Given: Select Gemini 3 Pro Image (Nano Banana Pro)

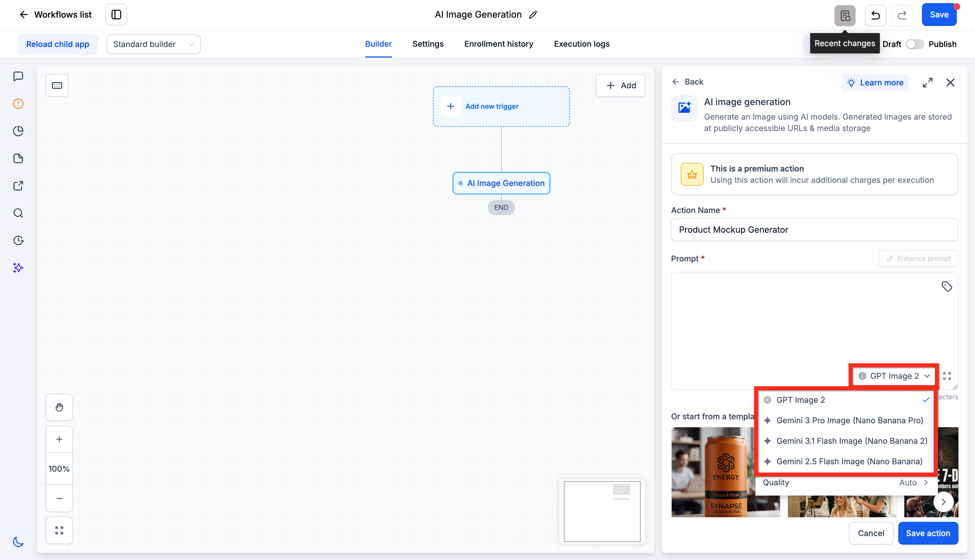Looking at the screenshot, I should (x=846, y=420).
